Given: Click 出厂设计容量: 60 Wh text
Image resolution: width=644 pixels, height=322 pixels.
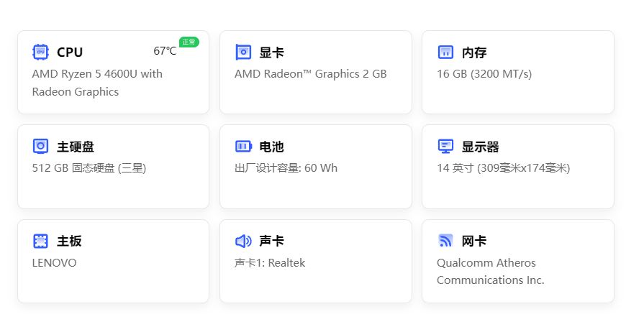Looking at the screenshot, I should (x=286, y=168).
